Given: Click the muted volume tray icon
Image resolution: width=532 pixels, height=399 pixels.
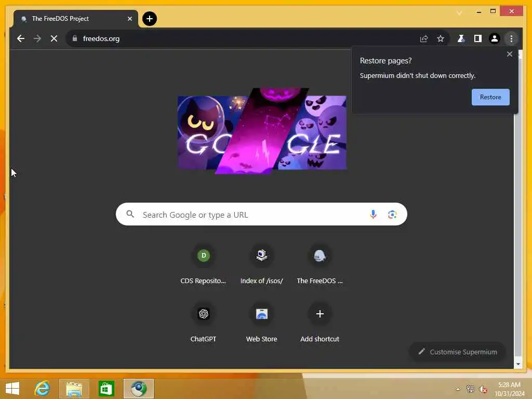Looking at the screenshot, I should 483,389.
